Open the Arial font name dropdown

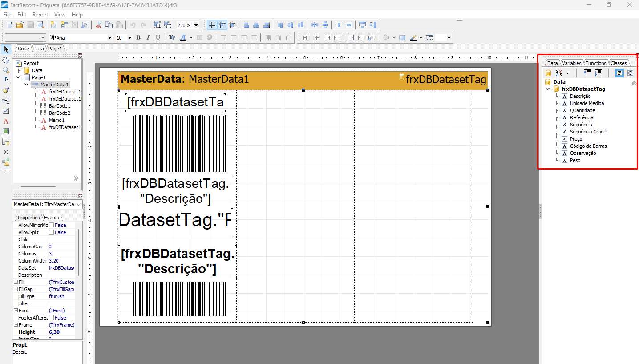109,38
